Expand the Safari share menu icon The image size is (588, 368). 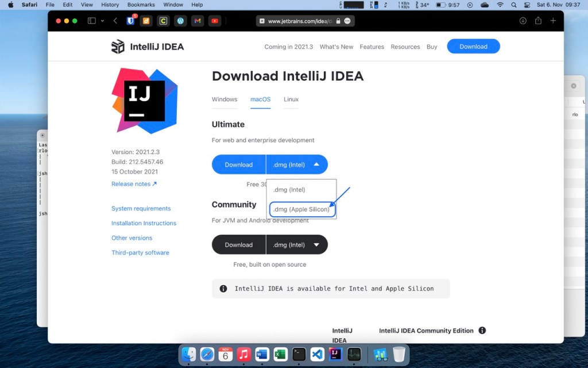(537, 21)
